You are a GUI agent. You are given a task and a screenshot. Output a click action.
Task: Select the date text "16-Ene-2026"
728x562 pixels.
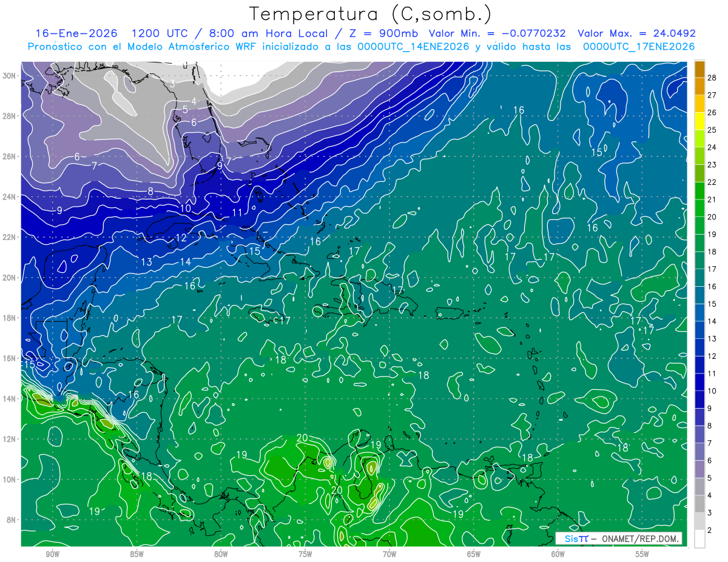click(76, 33)
